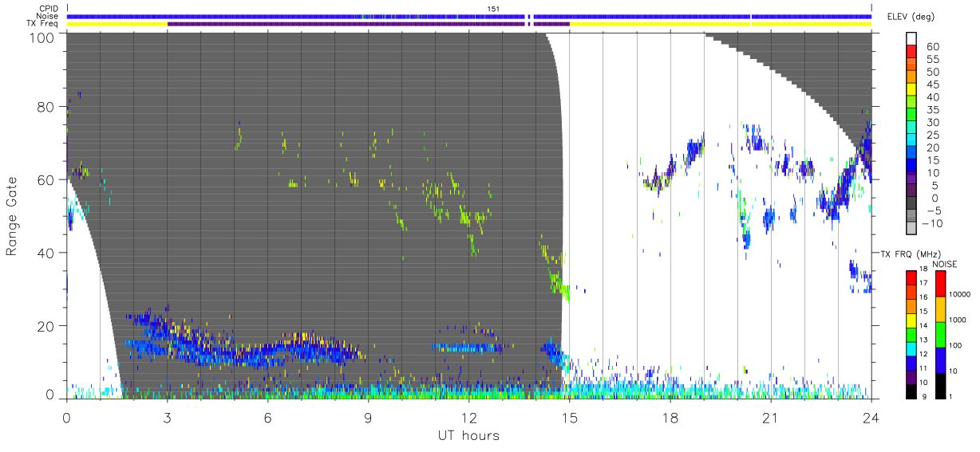Click the orange segment of NOISE color bar

[942, 308]
